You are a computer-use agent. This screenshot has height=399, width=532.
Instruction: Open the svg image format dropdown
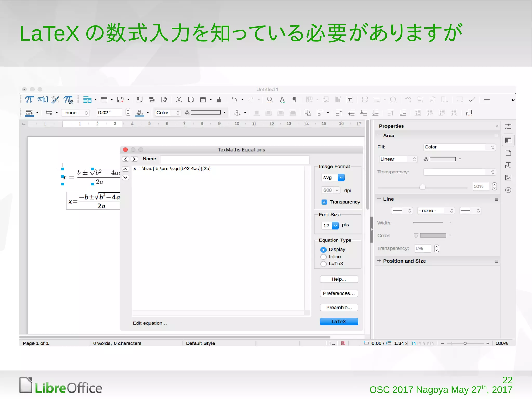click(341, 178)
